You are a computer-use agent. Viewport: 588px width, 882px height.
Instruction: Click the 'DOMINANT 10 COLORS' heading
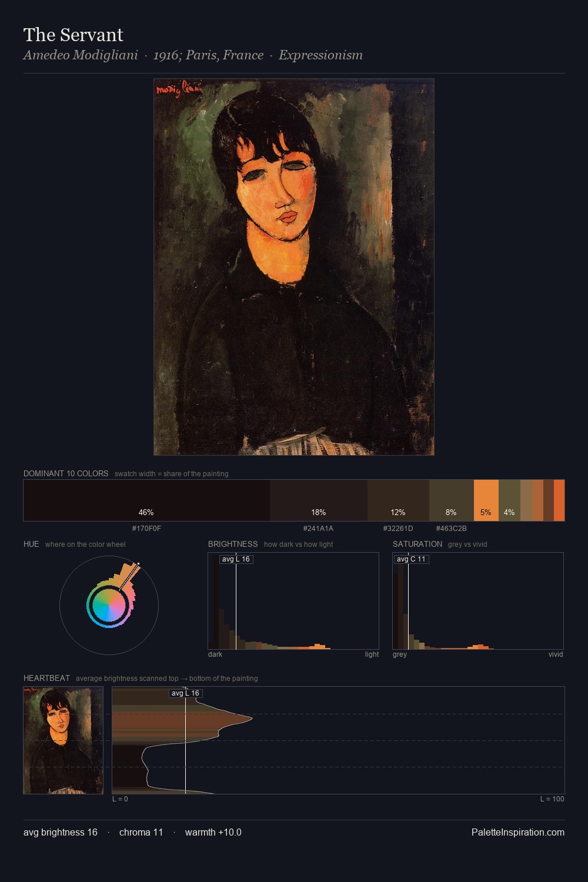pos(66,473)
